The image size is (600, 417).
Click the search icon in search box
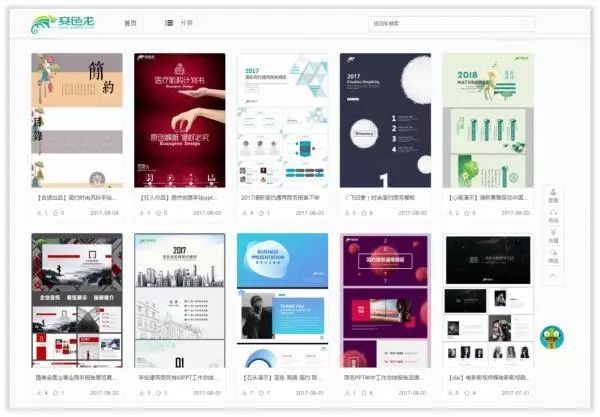click(525, 23)
